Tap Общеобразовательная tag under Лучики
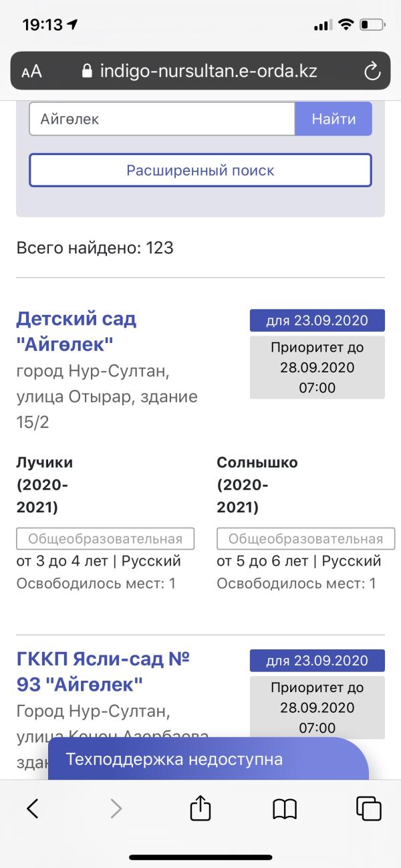 [x=105, y=539]
